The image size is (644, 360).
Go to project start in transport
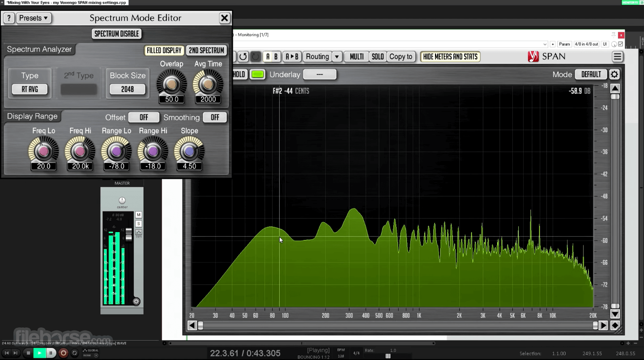click(7, 353)
